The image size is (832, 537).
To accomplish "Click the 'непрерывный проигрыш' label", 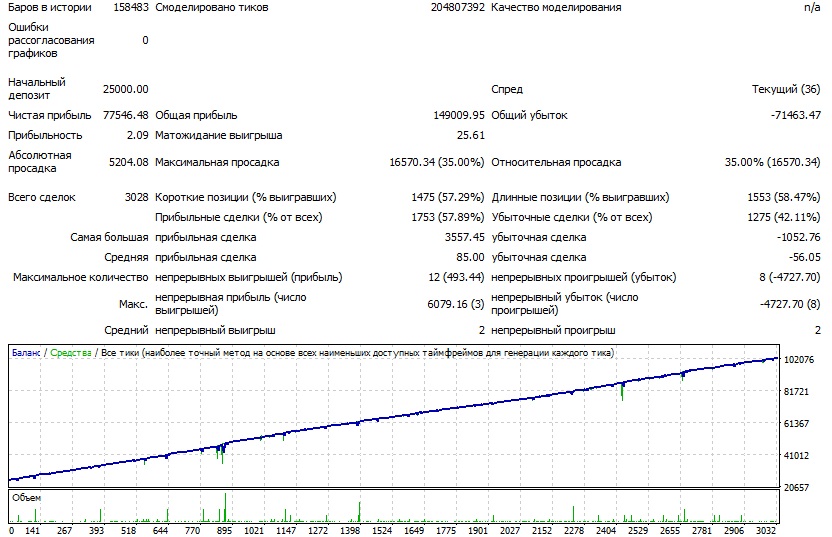I will pyautogui.click(x=553, y=331).
